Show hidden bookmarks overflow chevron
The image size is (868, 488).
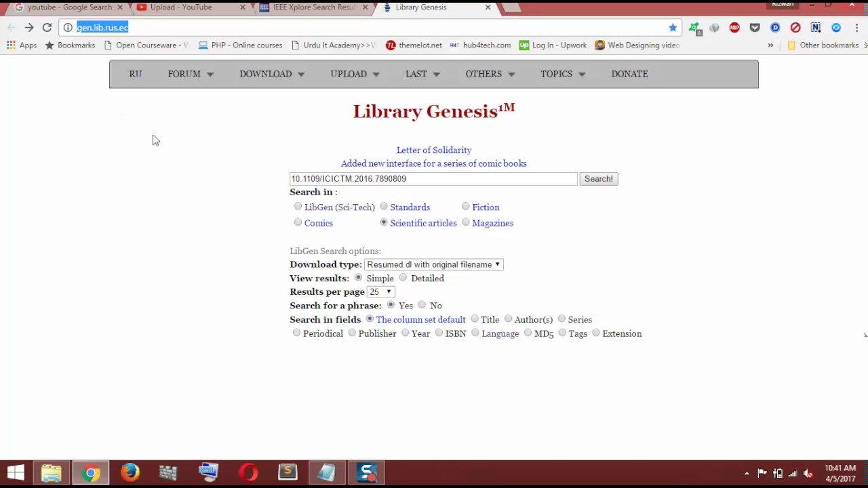coord(770,45)
